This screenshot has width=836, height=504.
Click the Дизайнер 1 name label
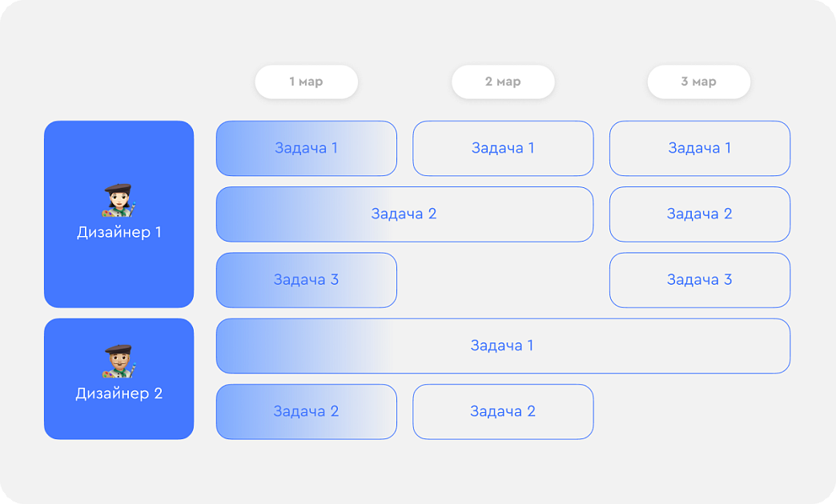(x=119, y=233)
